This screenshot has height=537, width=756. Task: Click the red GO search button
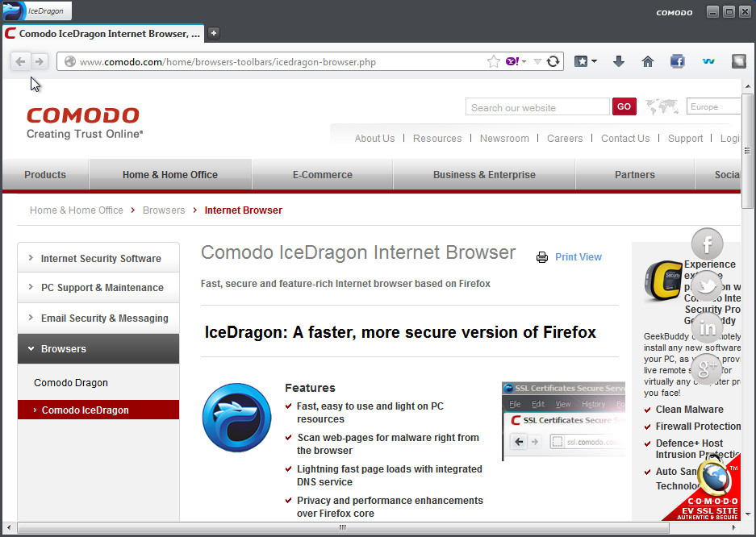pos(624,106)
